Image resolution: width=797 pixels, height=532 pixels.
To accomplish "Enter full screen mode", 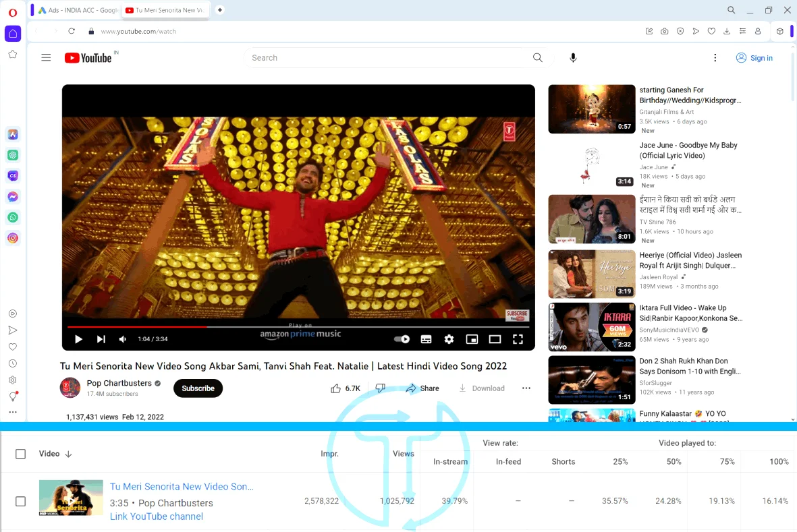I will coord(518,339).
